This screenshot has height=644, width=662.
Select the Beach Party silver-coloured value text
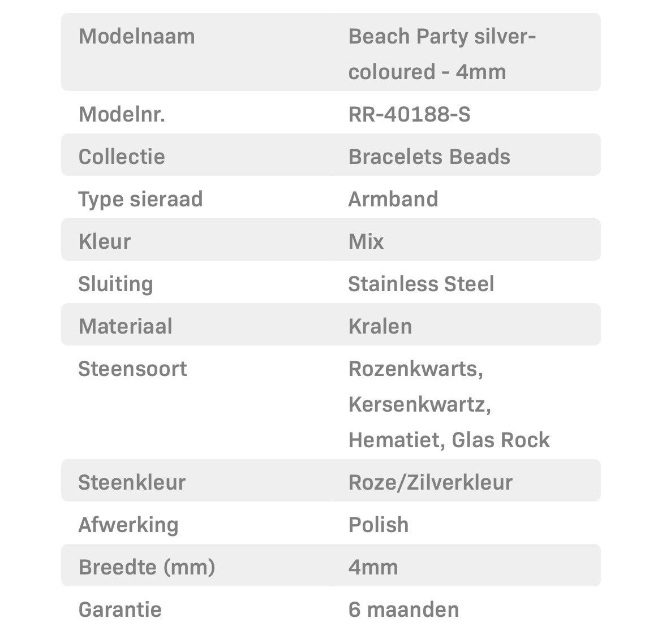click(x=442, y=54)
